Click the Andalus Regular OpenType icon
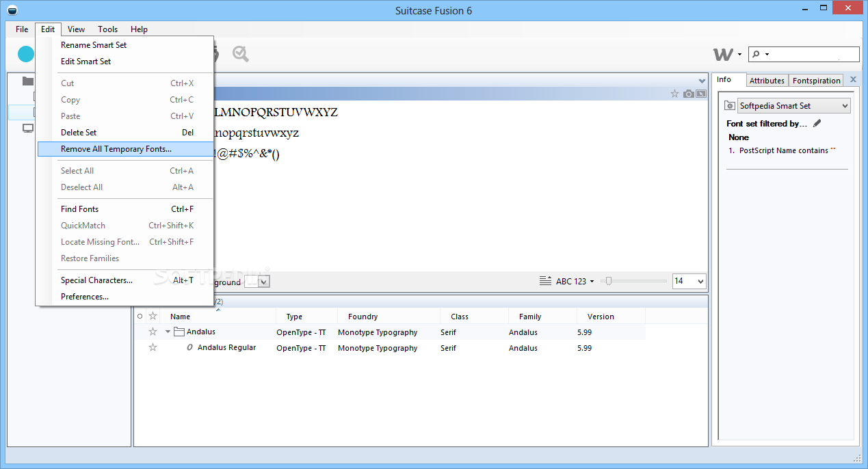The width and height of the screenshot is (868, 469). click(190, 348)
